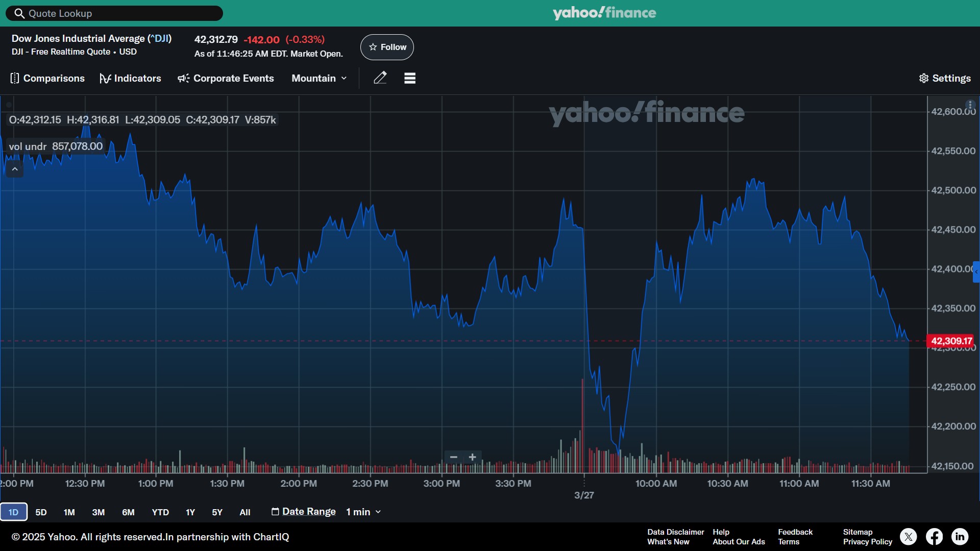Open the About Our Ads link
980x551 pixels.
(739, 542)
